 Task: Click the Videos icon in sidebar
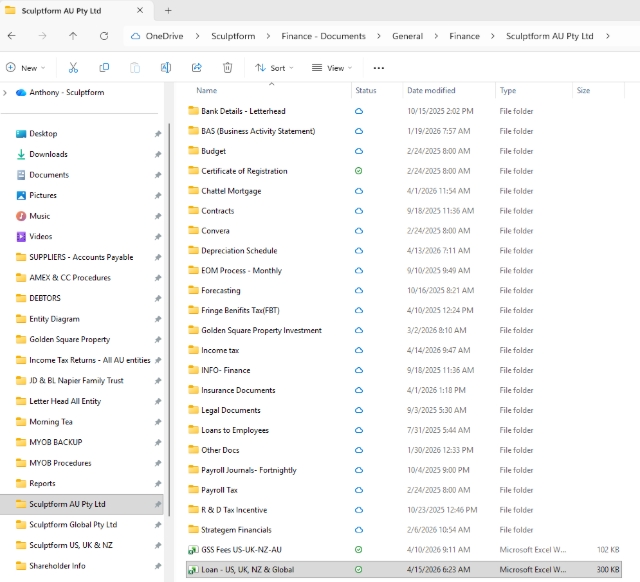coord(21,236)
